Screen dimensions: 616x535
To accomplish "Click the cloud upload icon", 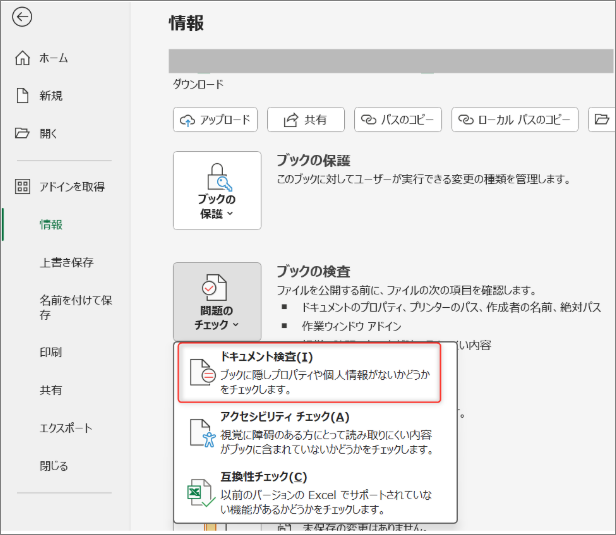I will (187, 120).
